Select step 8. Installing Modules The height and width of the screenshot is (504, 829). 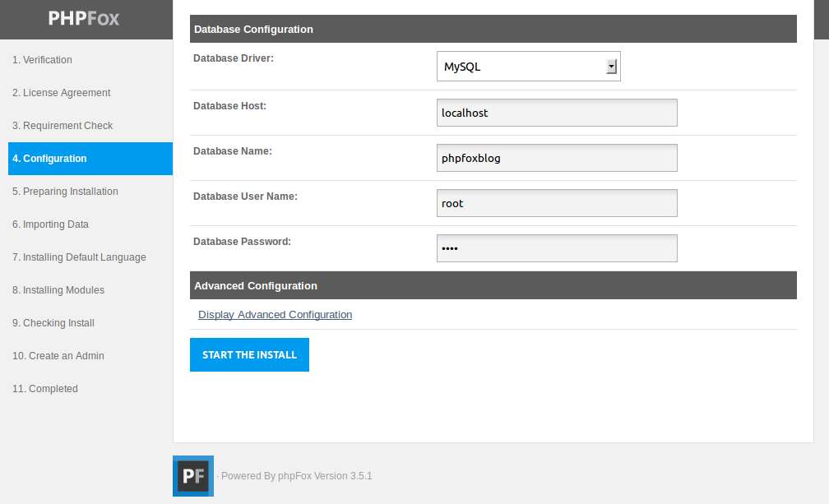[58, 290]
